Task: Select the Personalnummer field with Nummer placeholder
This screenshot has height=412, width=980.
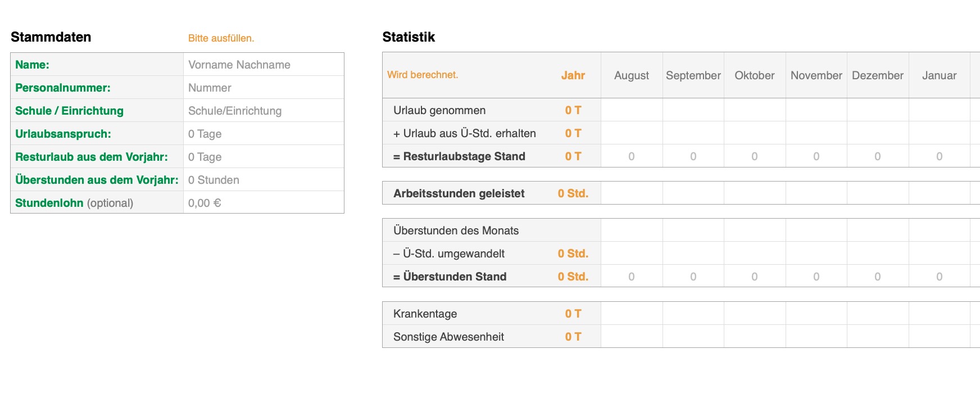Action: pos(263,88)
